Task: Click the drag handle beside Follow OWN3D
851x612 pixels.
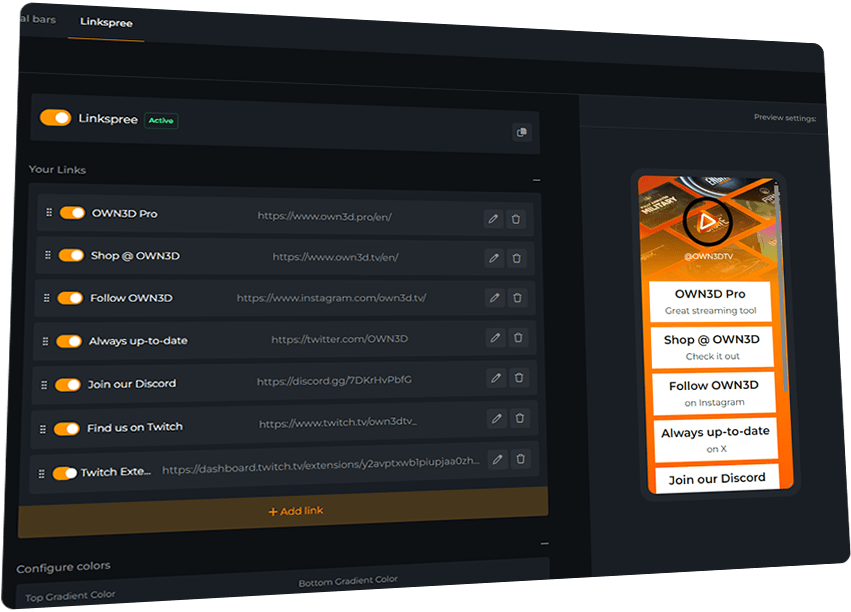Action: coord(47,298)
